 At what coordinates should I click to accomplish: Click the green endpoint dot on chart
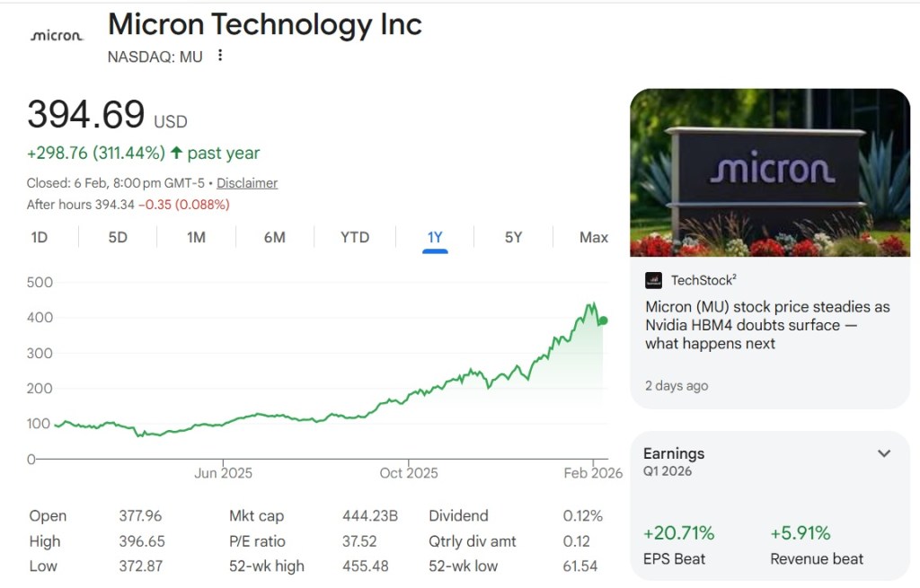click(603, 320)
